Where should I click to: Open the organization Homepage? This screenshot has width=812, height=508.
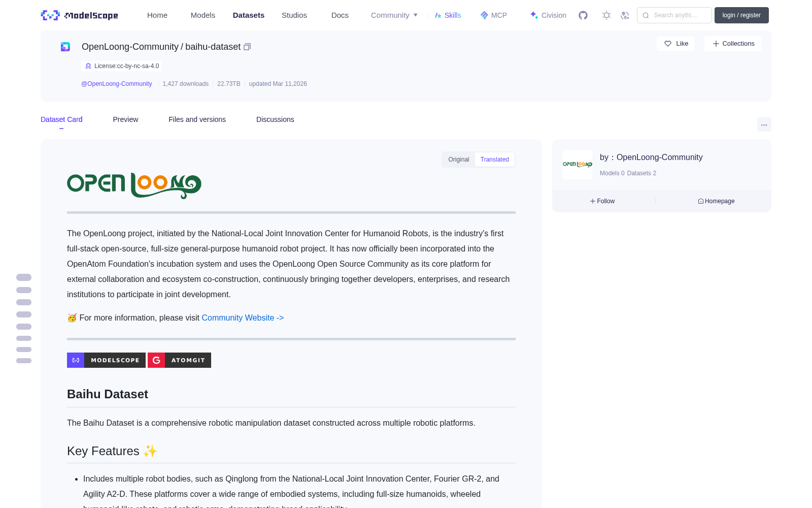coord(716,201)
